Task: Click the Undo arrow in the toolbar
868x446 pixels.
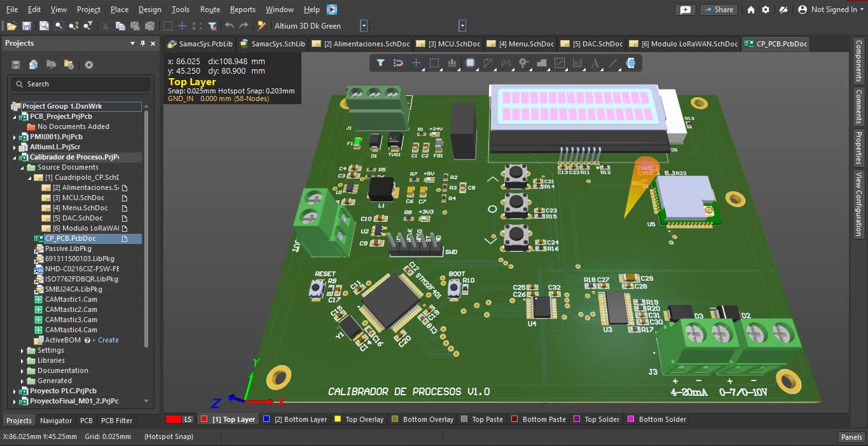Action: coord(230,26)
